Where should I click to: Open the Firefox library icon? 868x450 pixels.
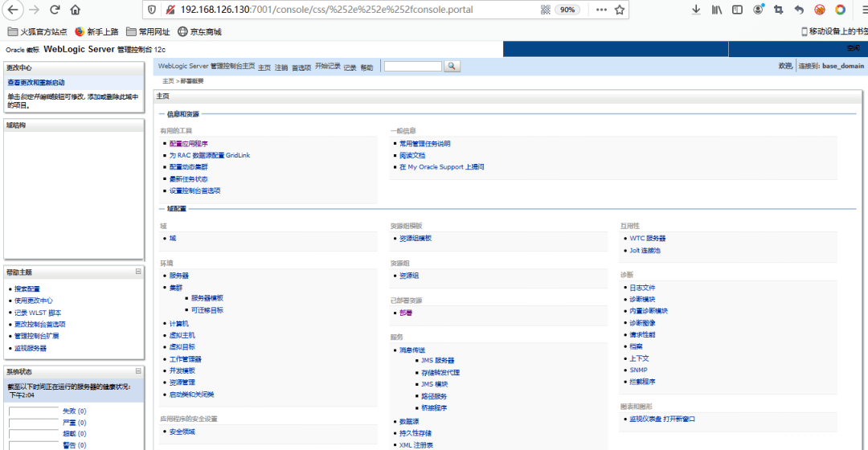coord(716,10)
